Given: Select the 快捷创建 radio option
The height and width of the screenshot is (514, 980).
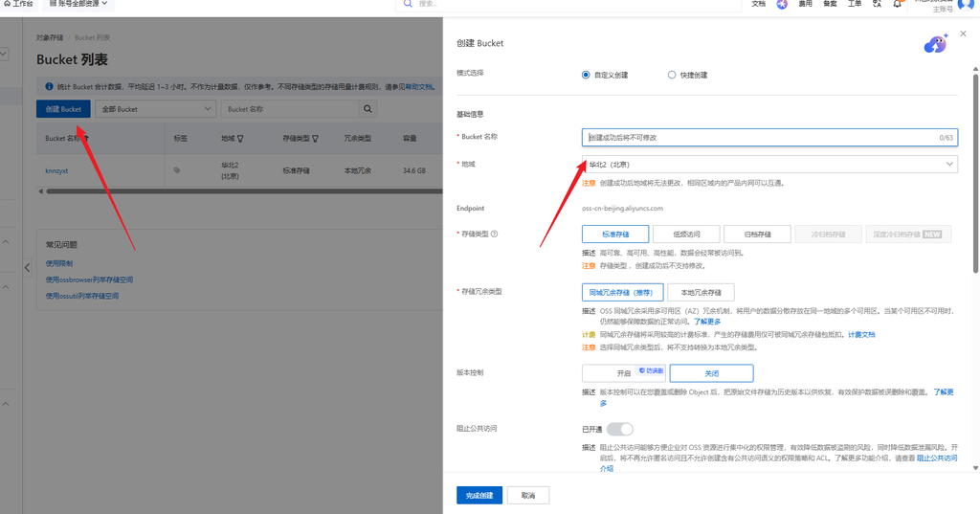Looking at the screenshot, I should (x=672, y=75).
